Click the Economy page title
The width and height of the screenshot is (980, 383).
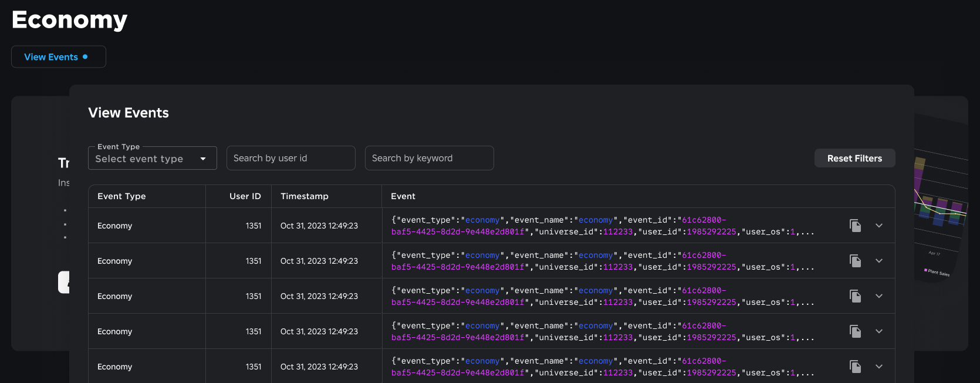click(69, 20)
